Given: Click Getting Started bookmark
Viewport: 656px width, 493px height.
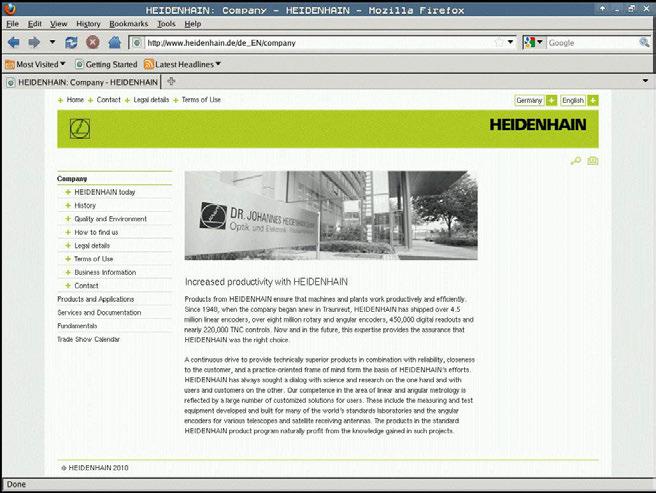Looking at the screenshot, I should coord(106,64).
